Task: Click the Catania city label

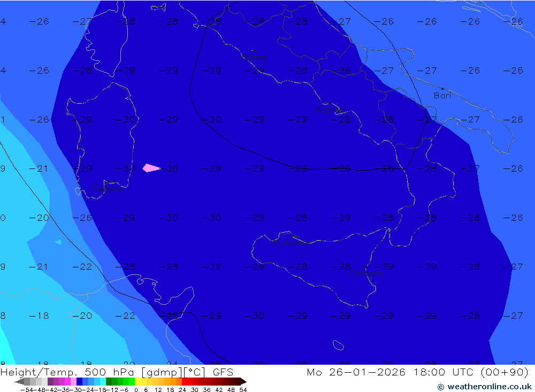Action: click(x=366, y=273)
